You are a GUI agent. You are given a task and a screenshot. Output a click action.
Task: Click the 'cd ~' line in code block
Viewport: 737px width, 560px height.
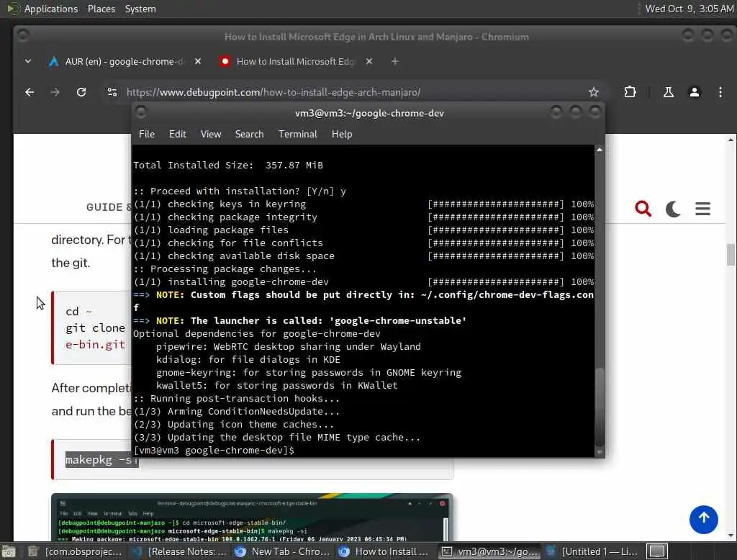78,311
